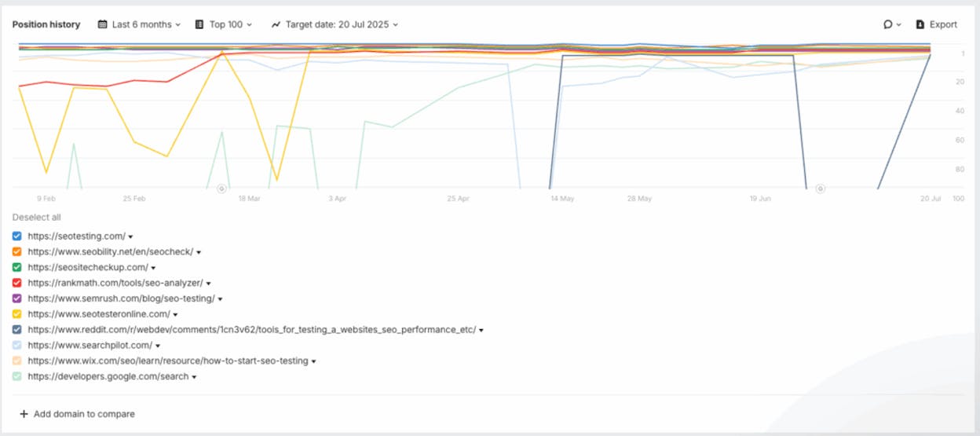This screenshot has width=980, height=436.
Task: Click the 20 Jul date label
Action: 930,199
